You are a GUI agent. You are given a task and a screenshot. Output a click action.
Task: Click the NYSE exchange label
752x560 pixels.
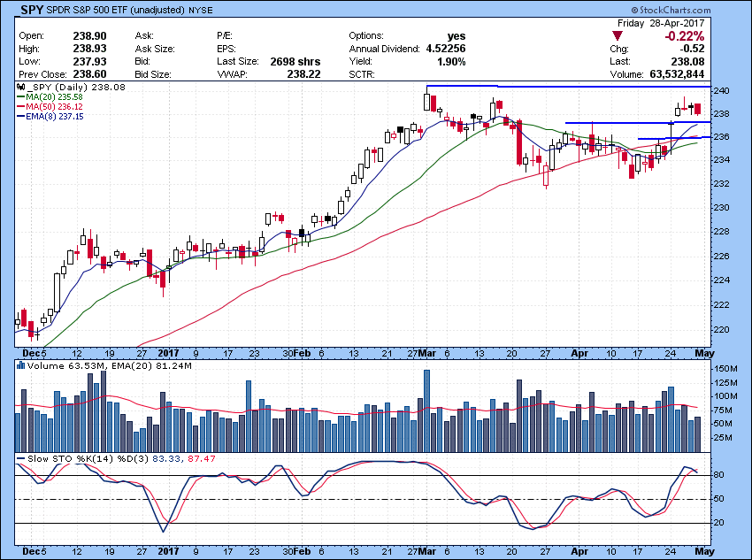[x=201, y=10]
